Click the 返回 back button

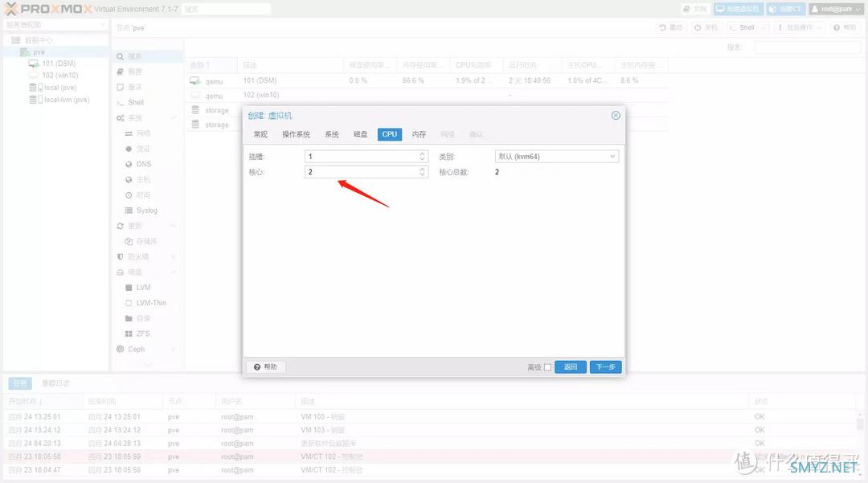[x=570, y=366]
